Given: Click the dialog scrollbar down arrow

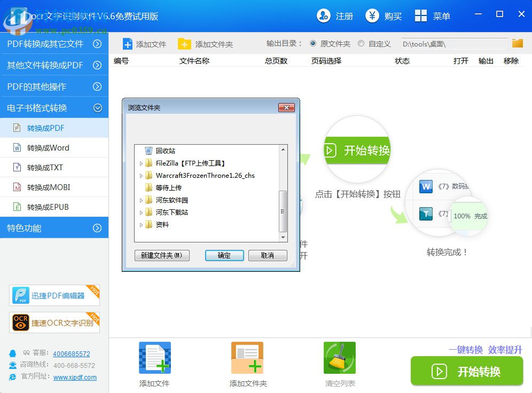Looking at the screenshot, I should coord(283,238).
